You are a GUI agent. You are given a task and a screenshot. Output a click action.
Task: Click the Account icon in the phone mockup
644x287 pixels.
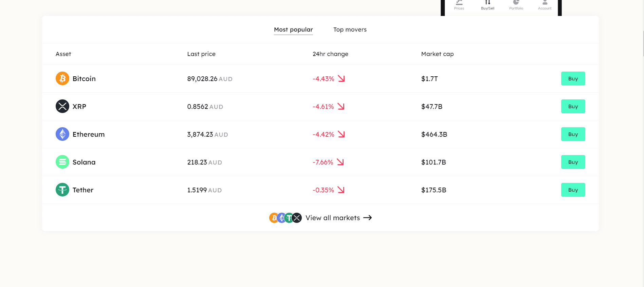(545, 2)
